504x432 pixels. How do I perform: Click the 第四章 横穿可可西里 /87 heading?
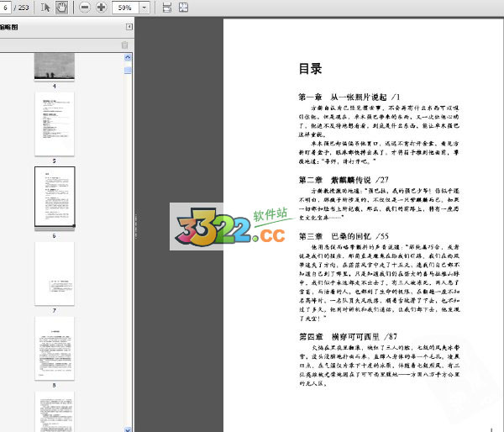pyautogui.click(x=348, y=336)
